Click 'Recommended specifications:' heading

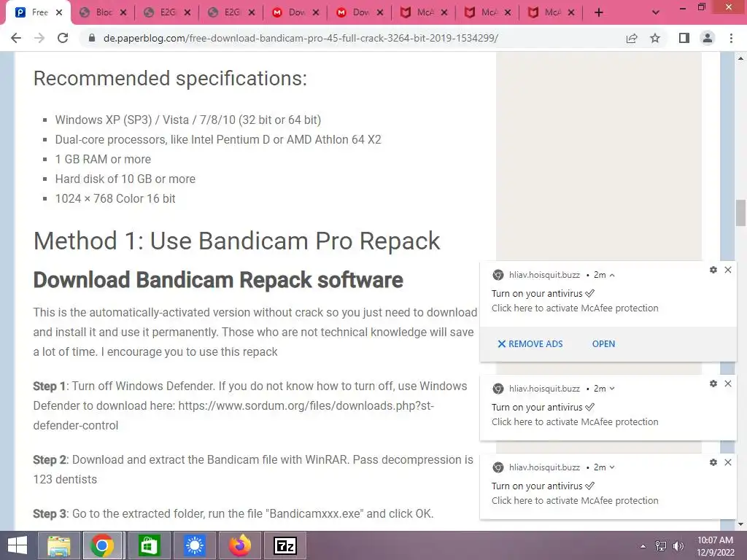[170, 79]
